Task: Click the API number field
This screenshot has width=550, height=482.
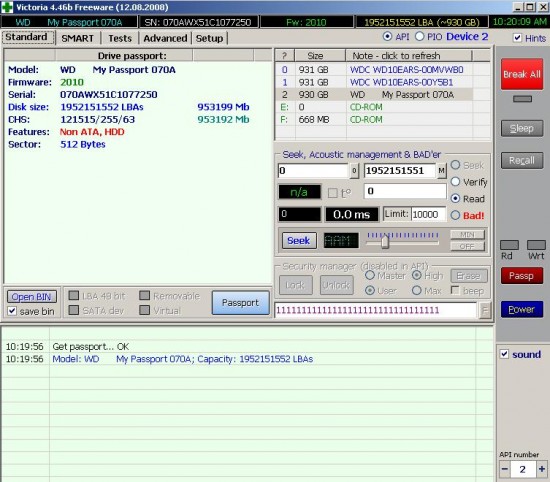Action: 523,469
